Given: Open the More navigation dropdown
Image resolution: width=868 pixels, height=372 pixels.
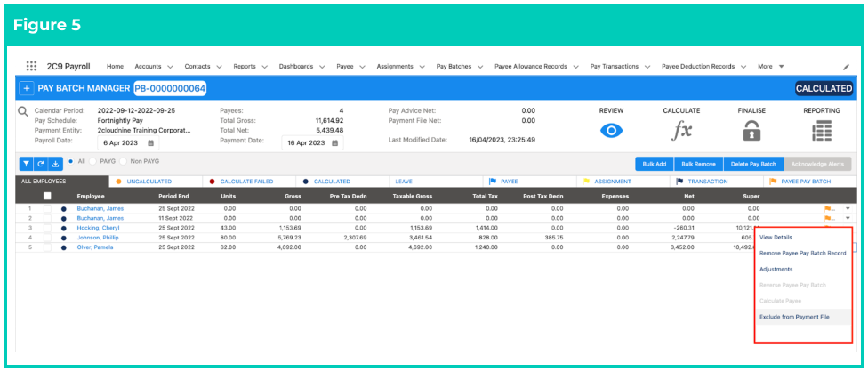Looking at the screenshot, I should (771, 67).
